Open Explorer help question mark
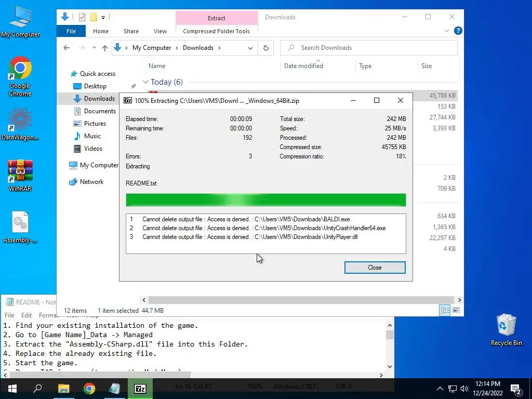This screenshot has width=532, height=399. click(458, 31)
